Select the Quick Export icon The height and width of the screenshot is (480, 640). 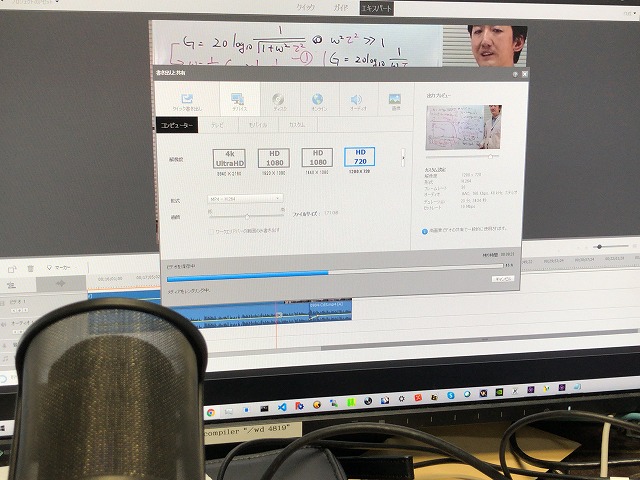point(186,101)
